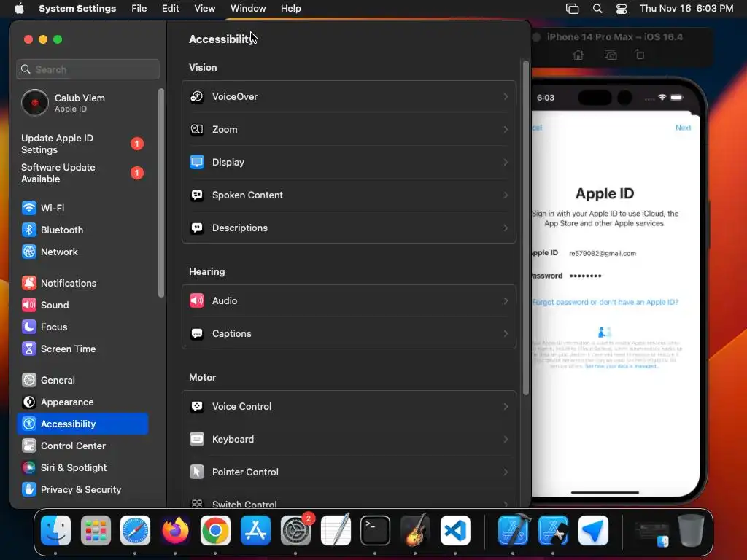Click the Accessibility pane scrollbar
This screenshot has height=560, width=747.
tap(525, 227)
